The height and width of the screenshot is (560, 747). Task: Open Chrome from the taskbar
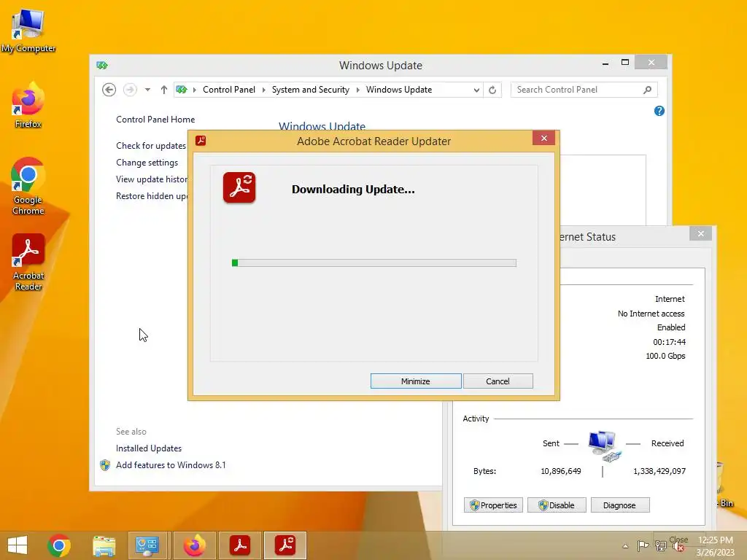[x=59, y=545]
